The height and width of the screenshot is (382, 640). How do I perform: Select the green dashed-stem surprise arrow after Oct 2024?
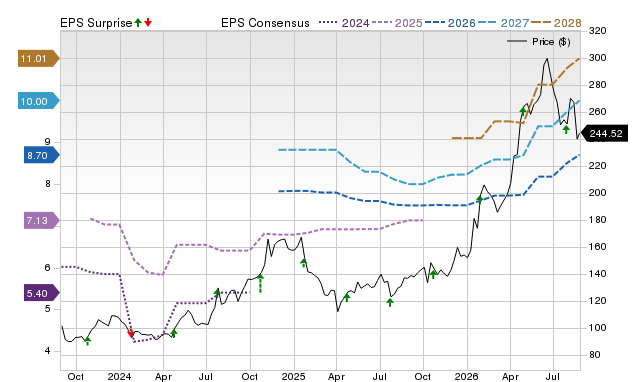[x=260, y=283]
